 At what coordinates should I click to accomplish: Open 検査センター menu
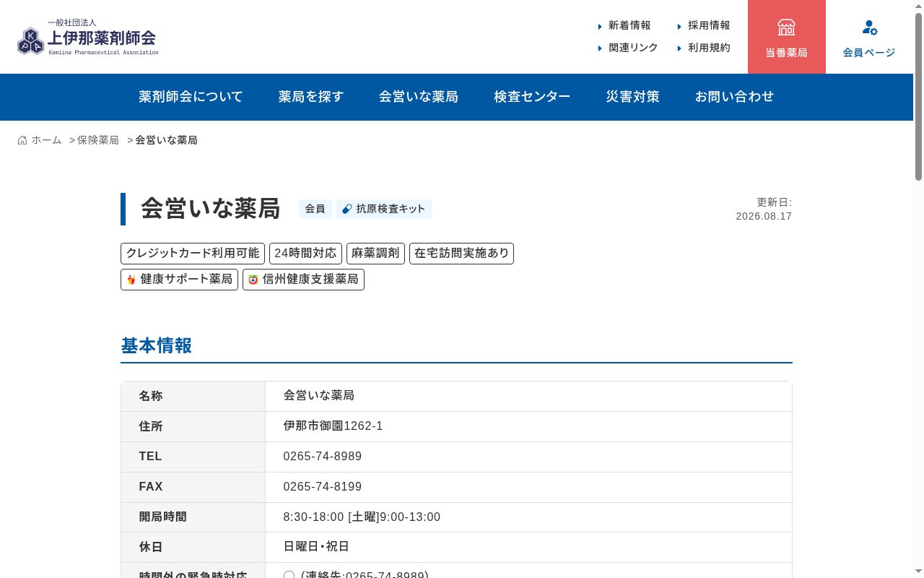[x=532, y=97]
